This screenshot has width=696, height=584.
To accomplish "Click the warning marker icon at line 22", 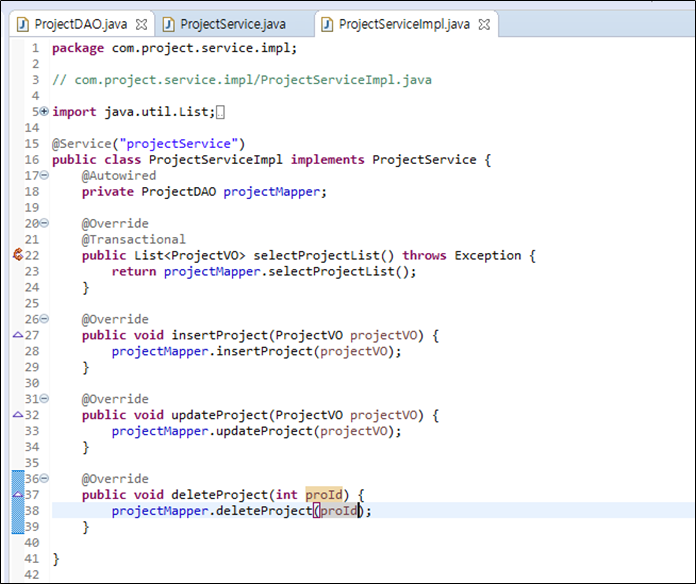I will coord(18,255).
